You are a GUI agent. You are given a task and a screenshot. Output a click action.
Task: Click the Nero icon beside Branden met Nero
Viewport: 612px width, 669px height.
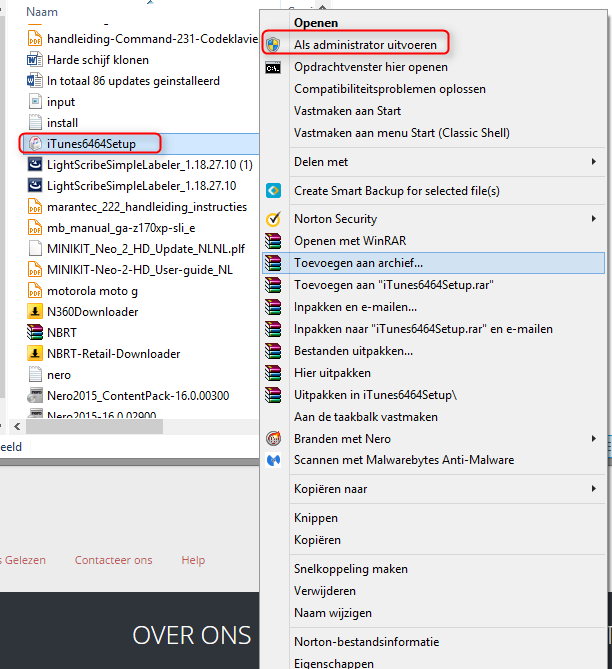point(273,438)
